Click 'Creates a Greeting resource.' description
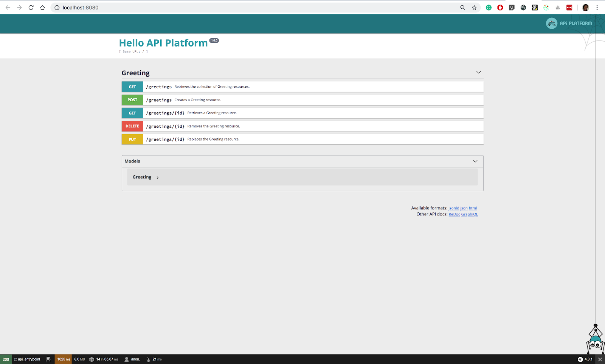The width and height of the screenshot is (605, 364). tap(197, 100)
